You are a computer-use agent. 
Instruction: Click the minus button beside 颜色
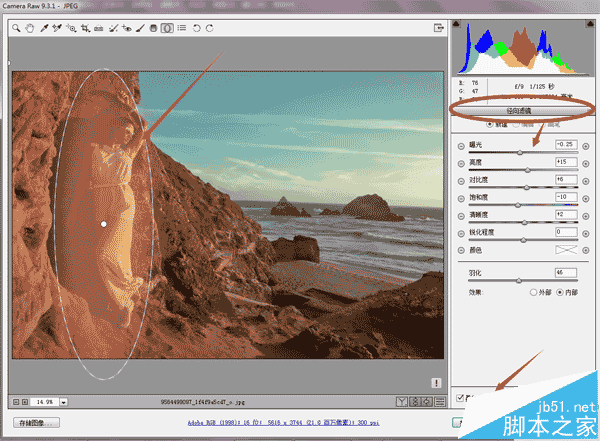click(461, 250)
